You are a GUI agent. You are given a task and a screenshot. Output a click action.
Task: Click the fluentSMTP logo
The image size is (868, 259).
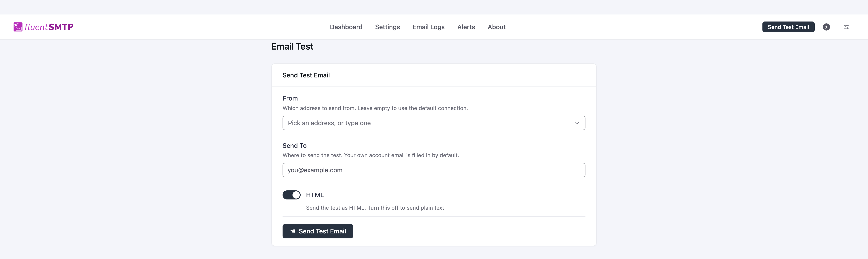(x=43, y=27)
